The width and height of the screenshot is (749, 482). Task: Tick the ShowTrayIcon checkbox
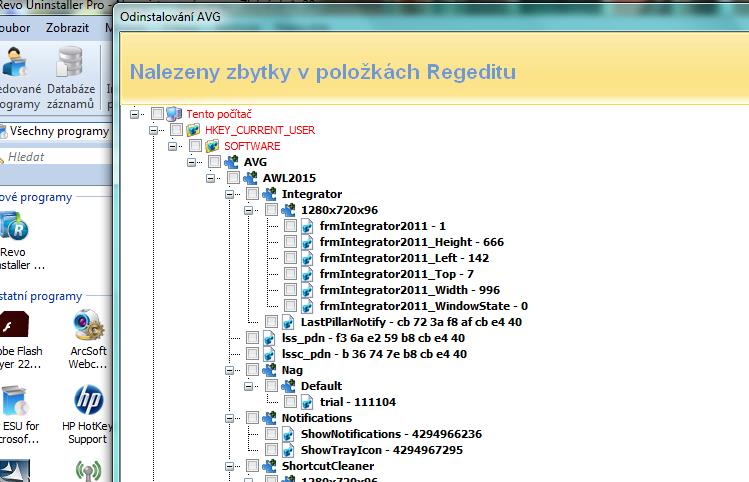[271, 450]
